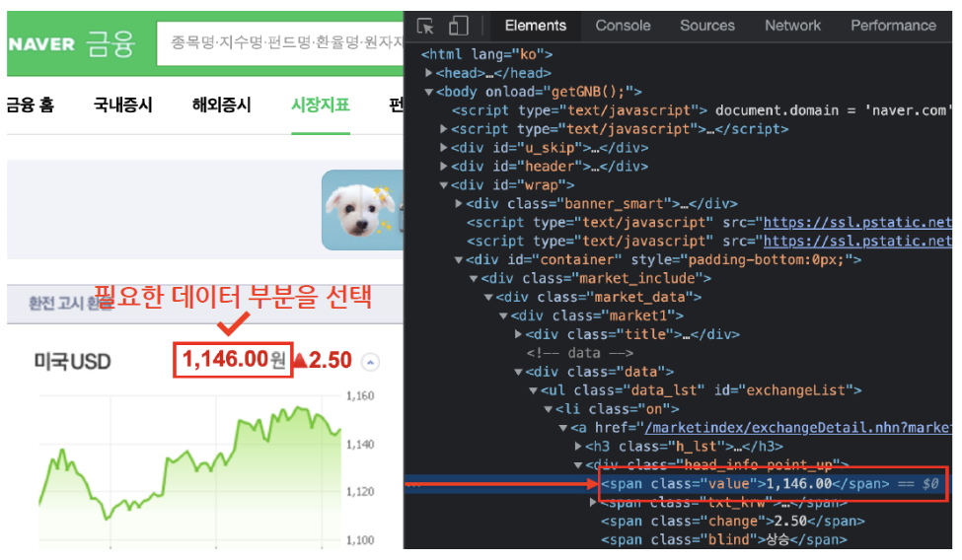This screenshot has width=962, height=560.
Task: Expand the banner_smart div node
Action: pyautogui.click(x=458, y=204)
